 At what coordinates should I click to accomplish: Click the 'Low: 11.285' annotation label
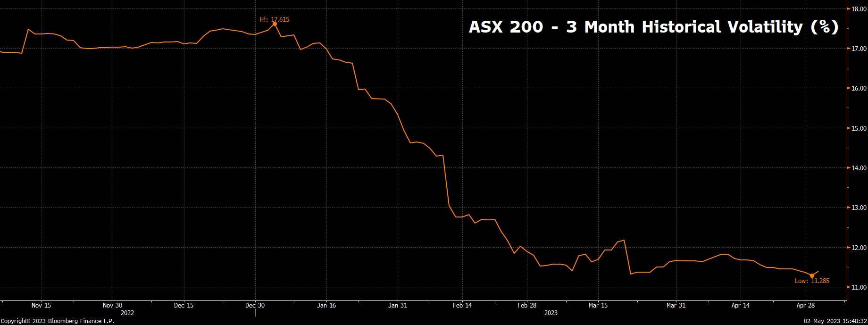[812, 281]
